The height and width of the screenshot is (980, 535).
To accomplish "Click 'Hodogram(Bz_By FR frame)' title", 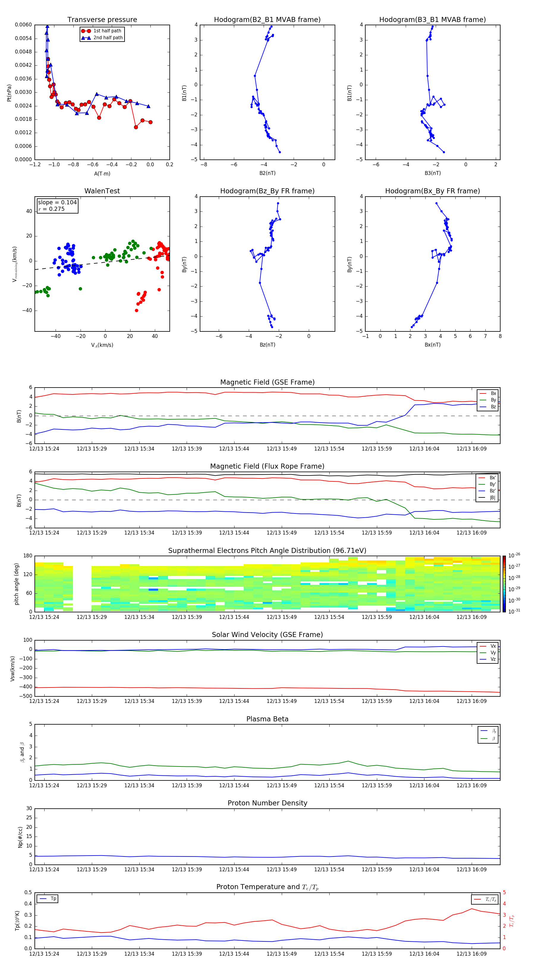I will [x=267, y=191].
